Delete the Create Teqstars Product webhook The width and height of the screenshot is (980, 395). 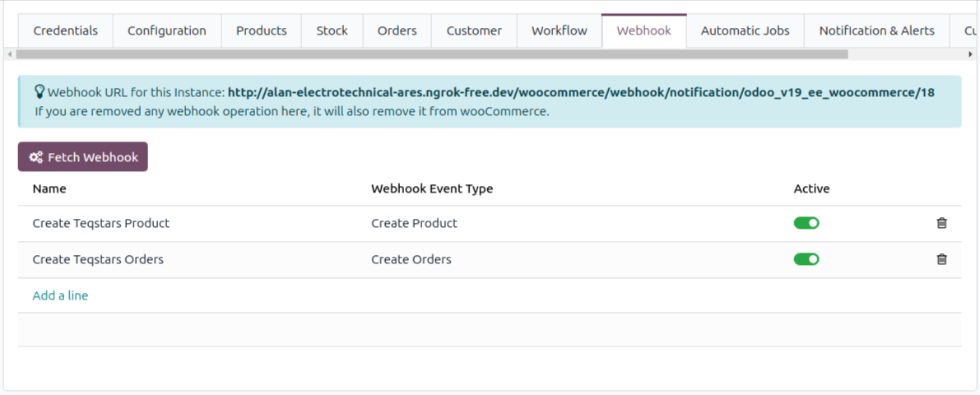[941, 223]
